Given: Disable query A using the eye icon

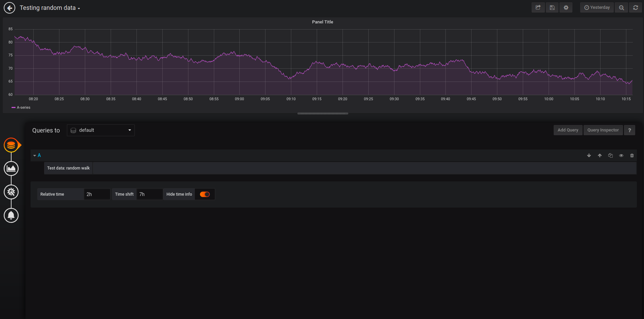Looking at the screenshot, I should point(621,155).
